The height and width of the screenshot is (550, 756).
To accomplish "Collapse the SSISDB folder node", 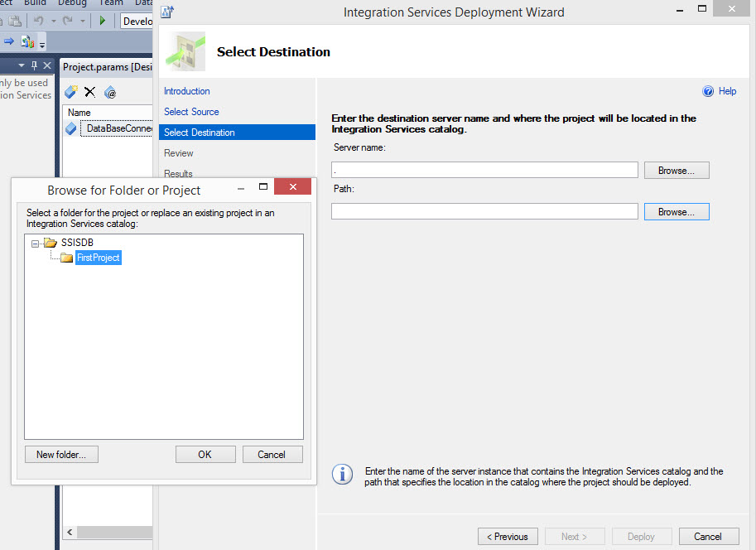I will pos(33,242).
